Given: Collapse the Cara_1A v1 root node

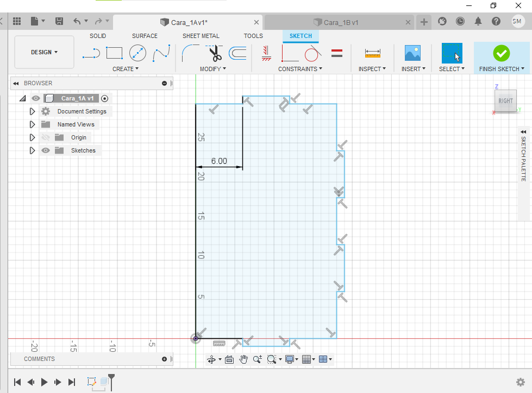Looking at the screenshot, I should [x=23, y=99].
